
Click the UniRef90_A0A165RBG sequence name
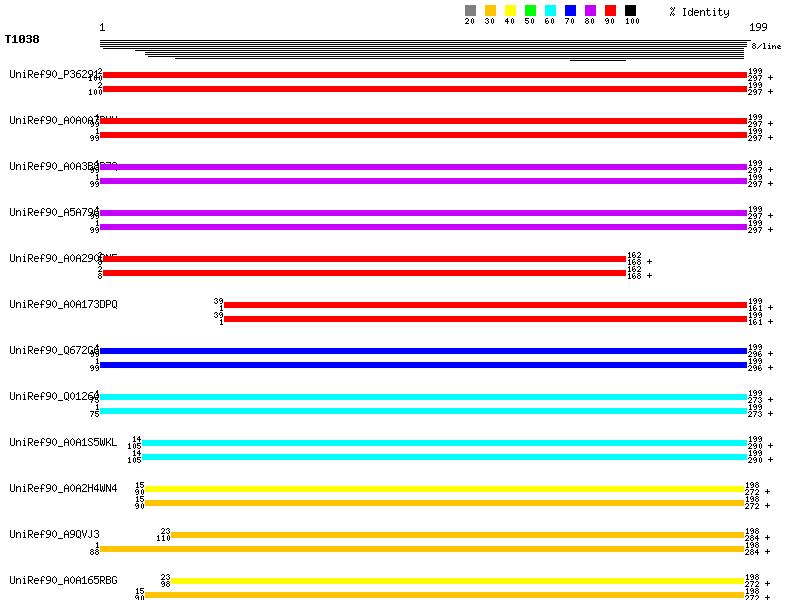63,580
